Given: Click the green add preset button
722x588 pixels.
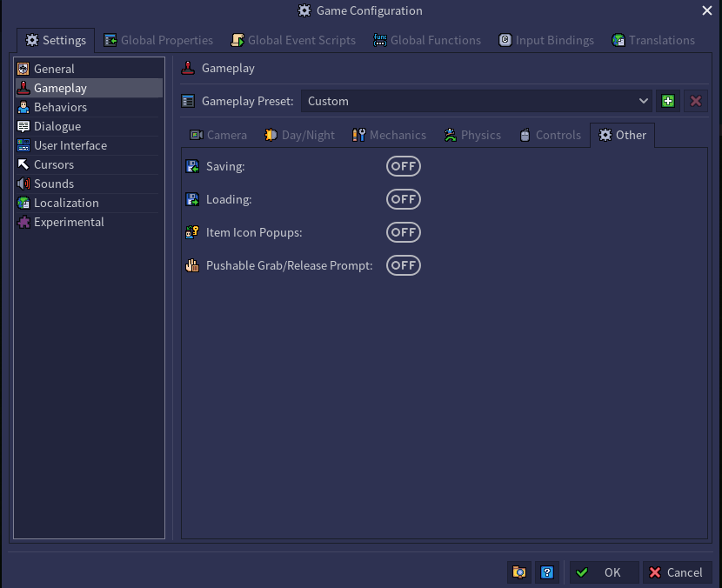Looking at the screenshot, I should point(668,101).
